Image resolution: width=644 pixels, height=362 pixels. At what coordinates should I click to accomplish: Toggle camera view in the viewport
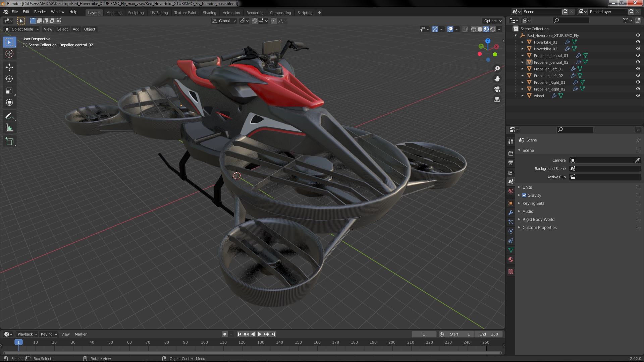497,89
